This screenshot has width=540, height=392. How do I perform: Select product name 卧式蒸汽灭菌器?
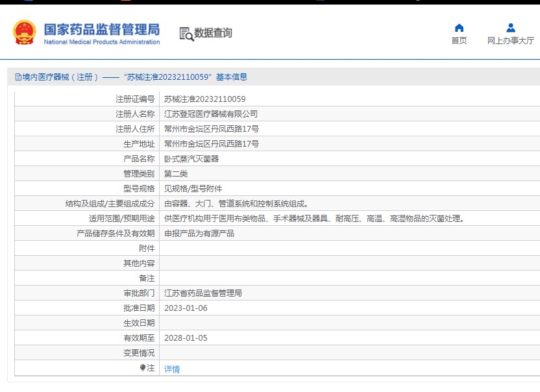(x=191, y=159)
